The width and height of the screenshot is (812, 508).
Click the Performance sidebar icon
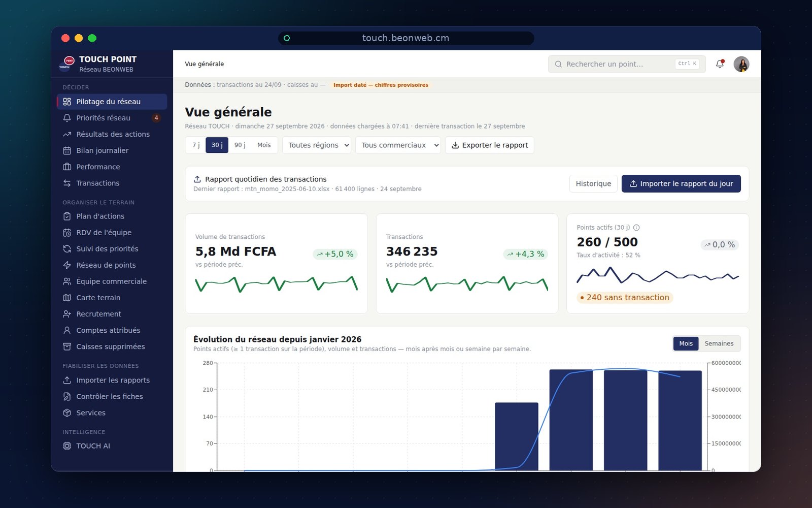(x=67, y=167)
